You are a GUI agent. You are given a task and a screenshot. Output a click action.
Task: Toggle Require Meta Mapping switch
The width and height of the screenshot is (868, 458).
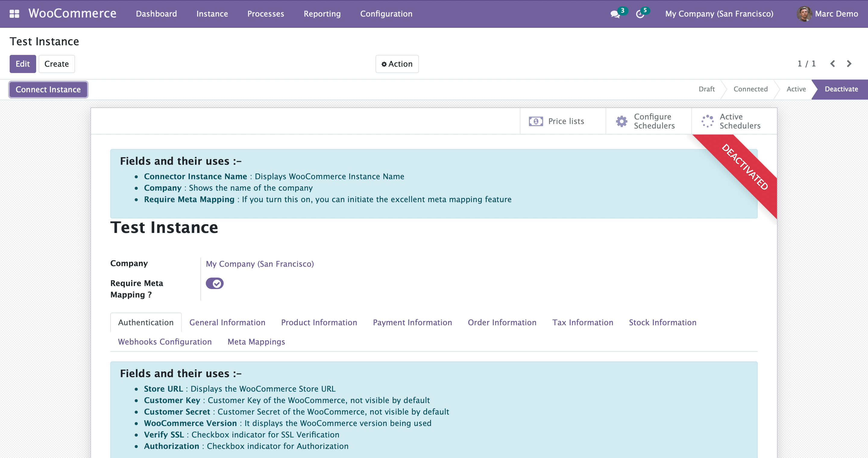coord(215,283)
